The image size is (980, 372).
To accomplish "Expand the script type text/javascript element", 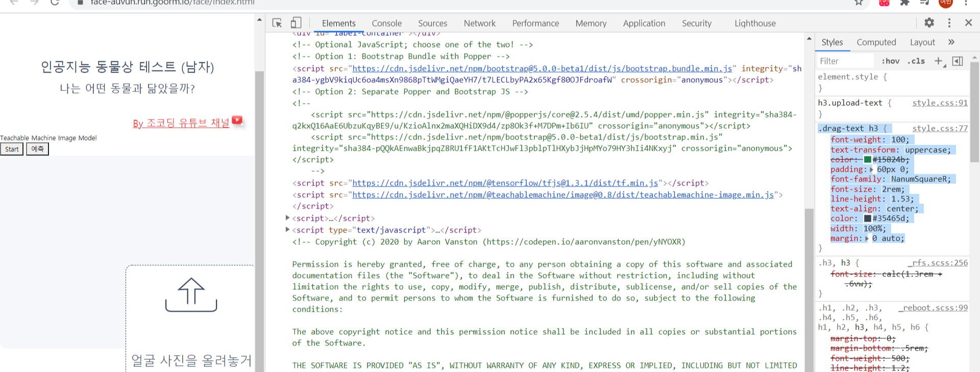I will (288, 229).
